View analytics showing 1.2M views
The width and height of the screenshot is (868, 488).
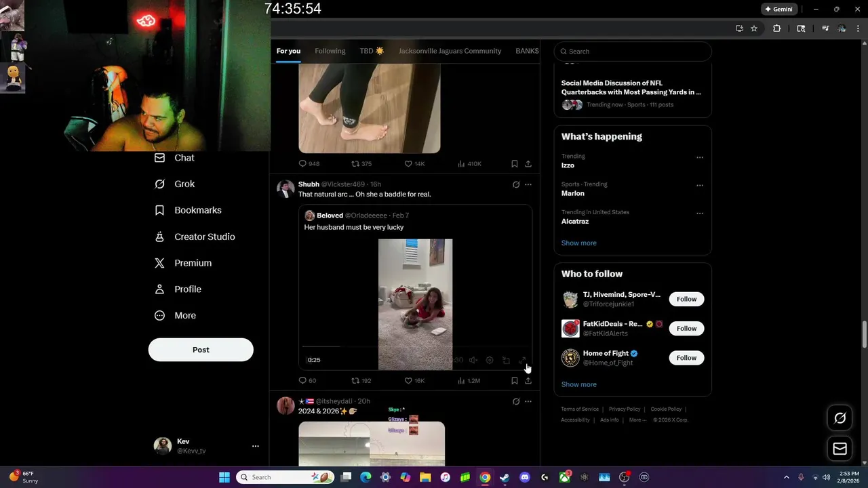click(469, 381)
